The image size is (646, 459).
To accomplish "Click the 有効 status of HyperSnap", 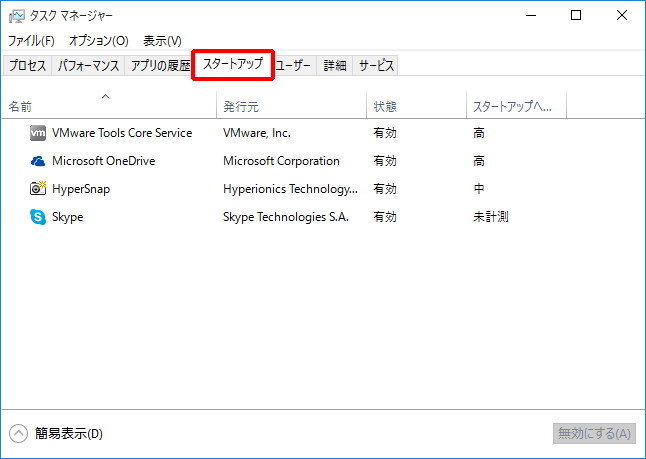I will pos(385,189).
